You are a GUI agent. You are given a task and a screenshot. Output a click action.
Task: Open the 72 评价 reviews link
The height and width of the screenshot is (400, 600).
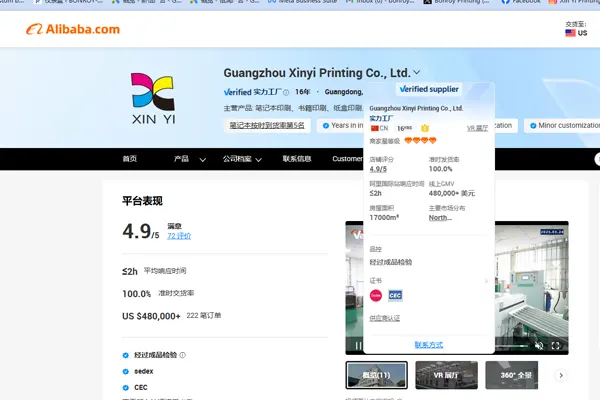coord(179,236)
